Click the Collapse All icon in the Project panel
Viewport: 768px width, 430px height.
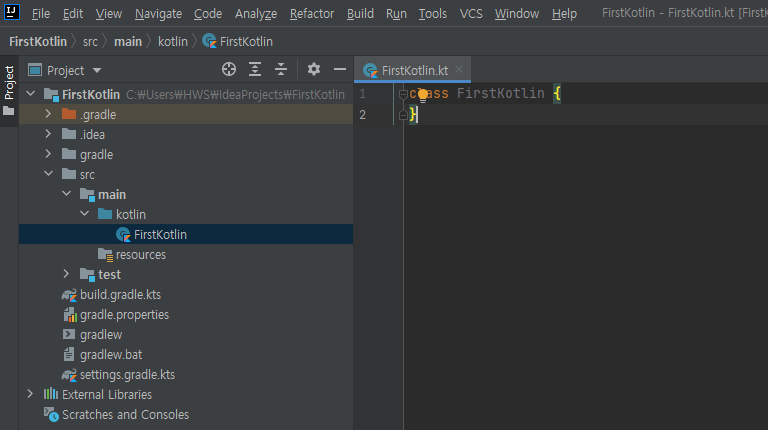(281, 70)
